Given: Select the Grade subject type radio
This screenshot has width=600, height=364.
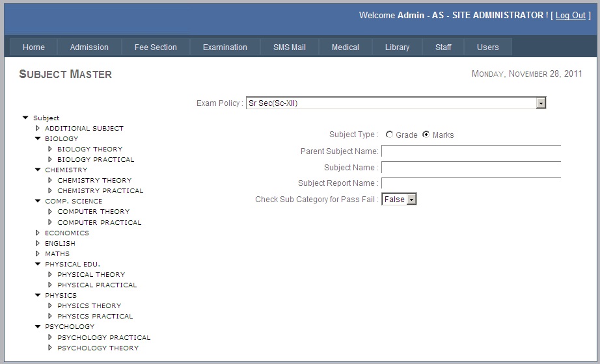Looking at the screenshot, I should 389,135.
